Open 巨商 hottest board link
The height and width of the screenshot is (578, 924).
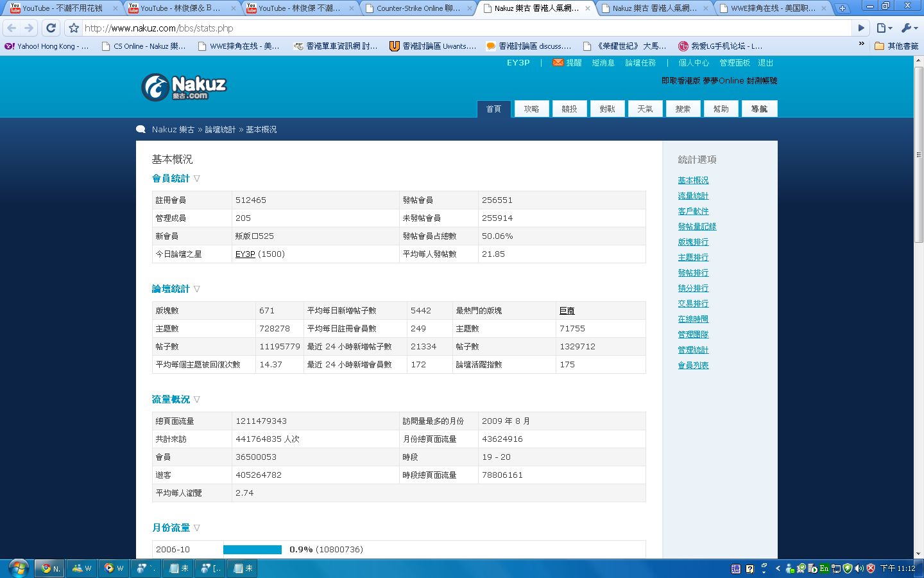point(567,311)
